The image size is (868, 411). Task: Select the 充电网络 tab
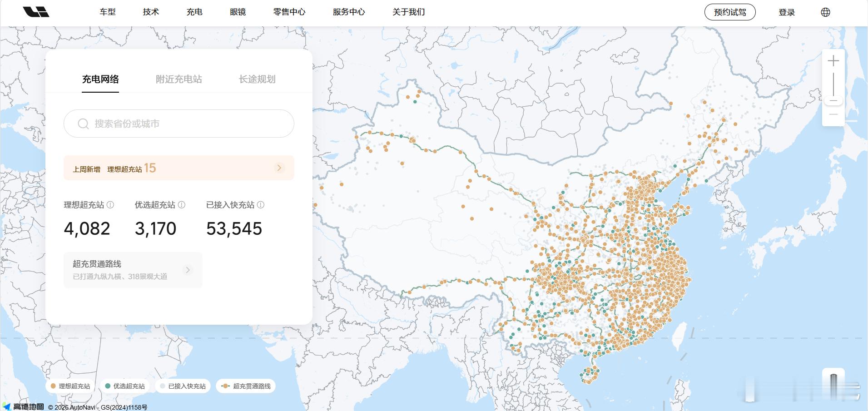[x=100, y=79]
